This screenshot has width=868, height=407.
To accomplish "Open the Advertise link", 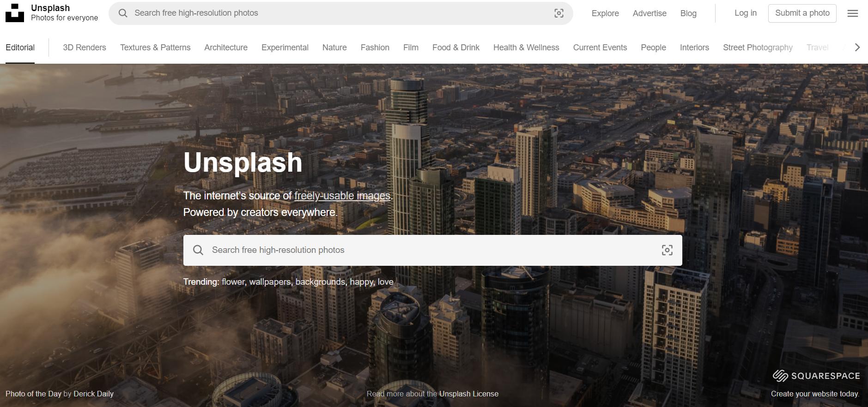I will [x=649, y=13].
